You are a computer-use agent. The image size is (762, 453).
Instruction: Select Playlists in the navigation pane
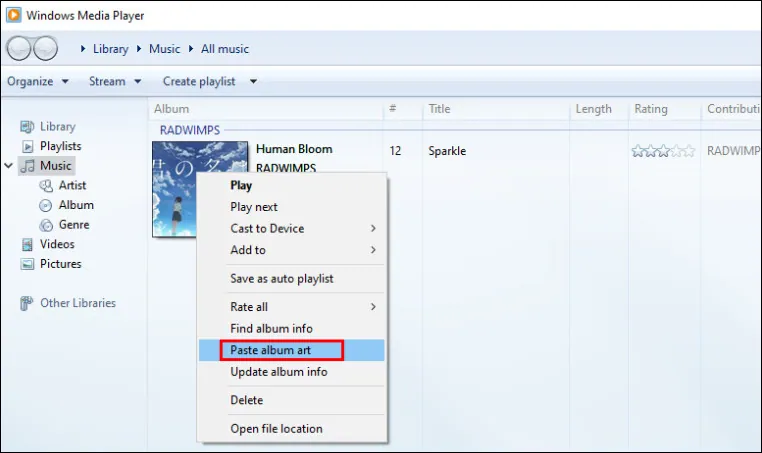(x=60, y=146)
